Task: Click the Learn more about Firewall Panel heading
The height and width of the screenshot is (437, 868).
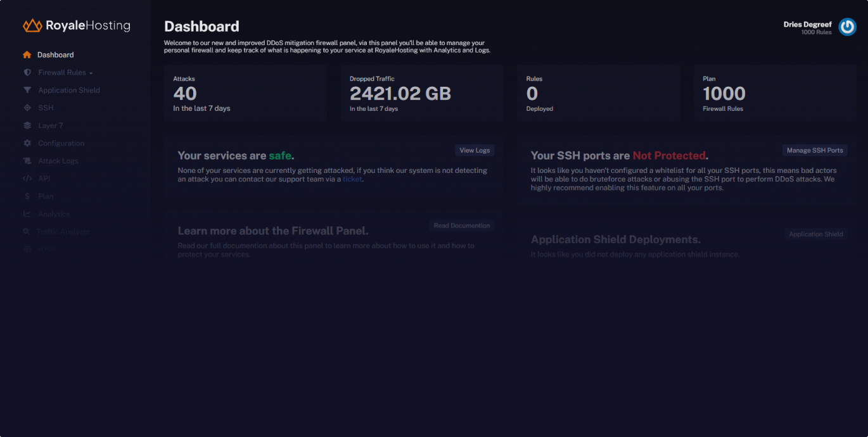Action: [273, 231]
